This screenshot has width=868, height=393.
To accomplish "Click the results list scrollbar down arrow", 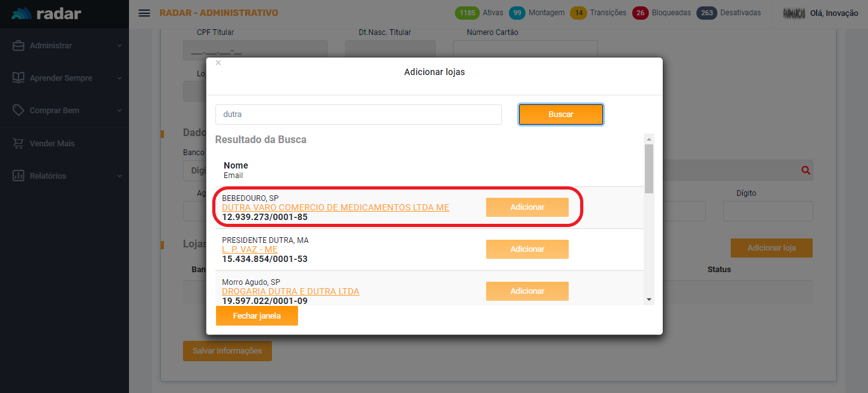I will tap(649, 299).
